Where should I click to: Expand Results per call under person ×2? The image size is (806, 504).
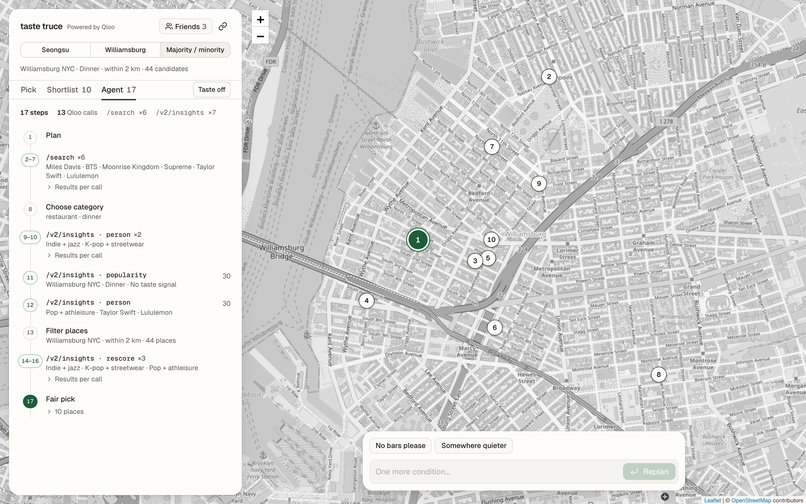click(75, 256)
